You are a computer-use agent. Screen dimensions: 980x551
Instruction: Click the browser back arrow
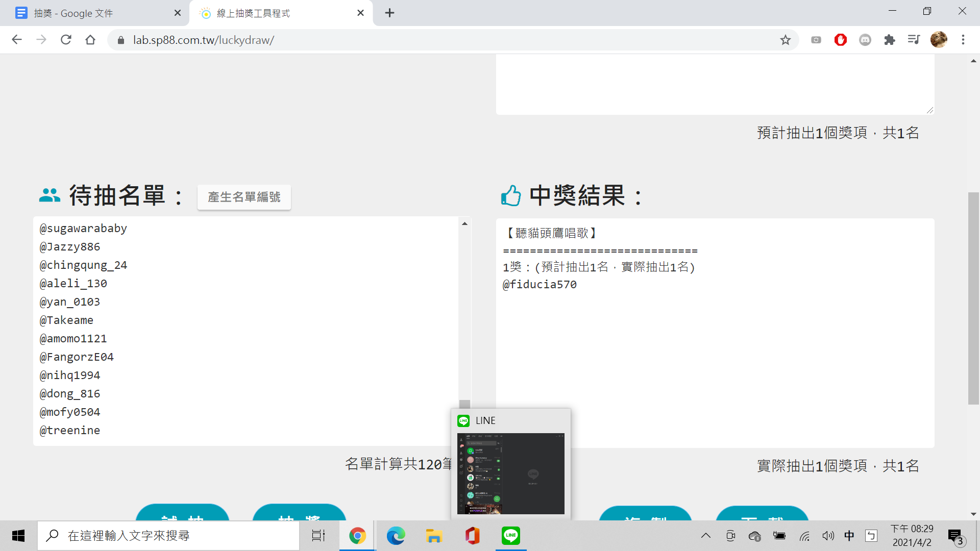(x=17, y=40)
